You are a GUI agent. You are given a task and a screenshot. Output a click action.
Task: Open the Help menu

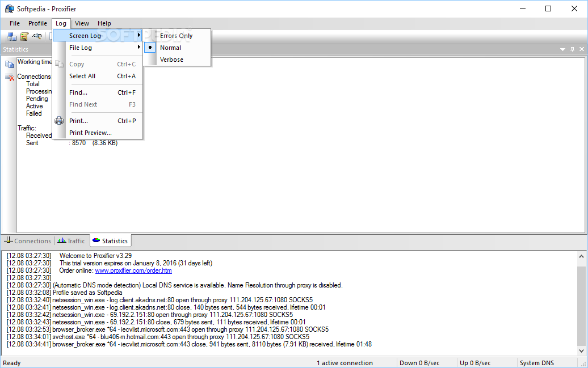pyautogui.click(x=104, y=23)
